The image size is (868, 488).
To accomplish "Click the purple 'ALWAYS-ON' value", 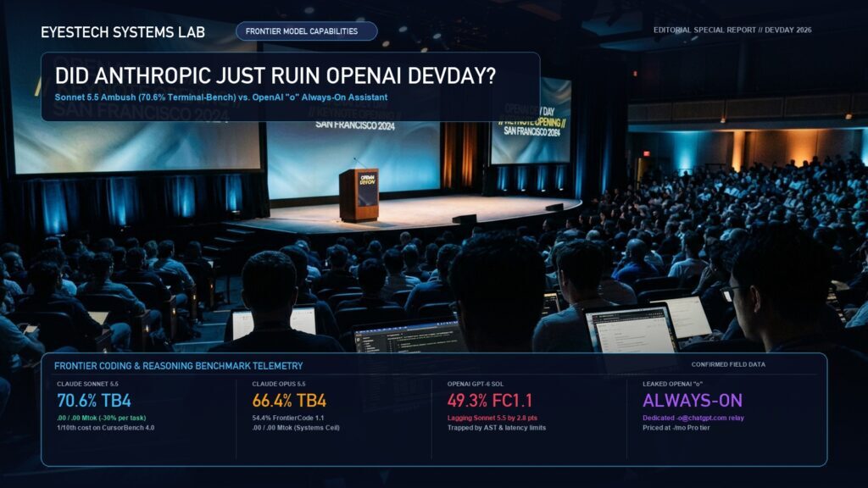I will [693, 400].
